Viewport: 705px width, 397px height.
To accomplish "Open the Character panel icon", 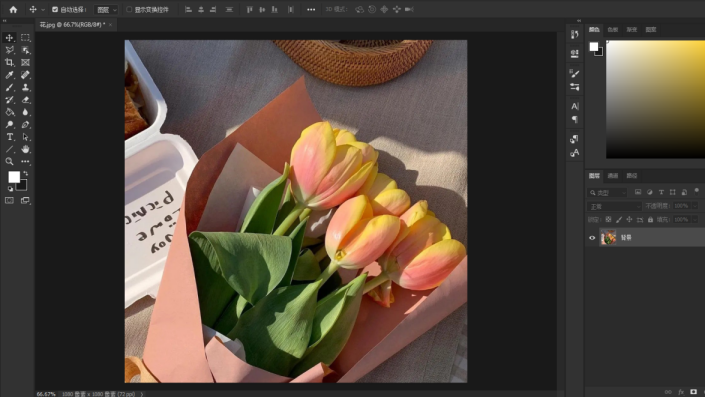I will pyautogui.click(x=575, y=106).
